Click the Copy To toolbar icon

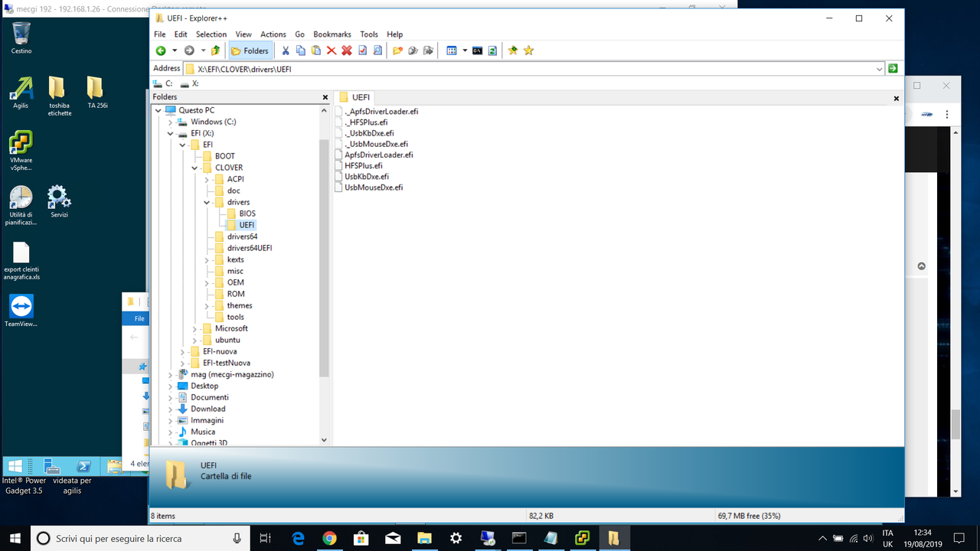[413, 51]
